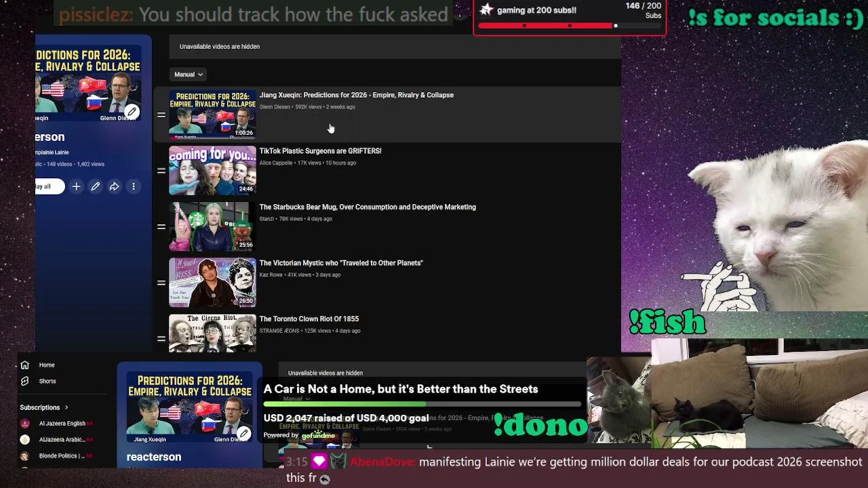The image size is (868, 488).
Task: Open Kaz Rowe channel link
Action: 271,275
